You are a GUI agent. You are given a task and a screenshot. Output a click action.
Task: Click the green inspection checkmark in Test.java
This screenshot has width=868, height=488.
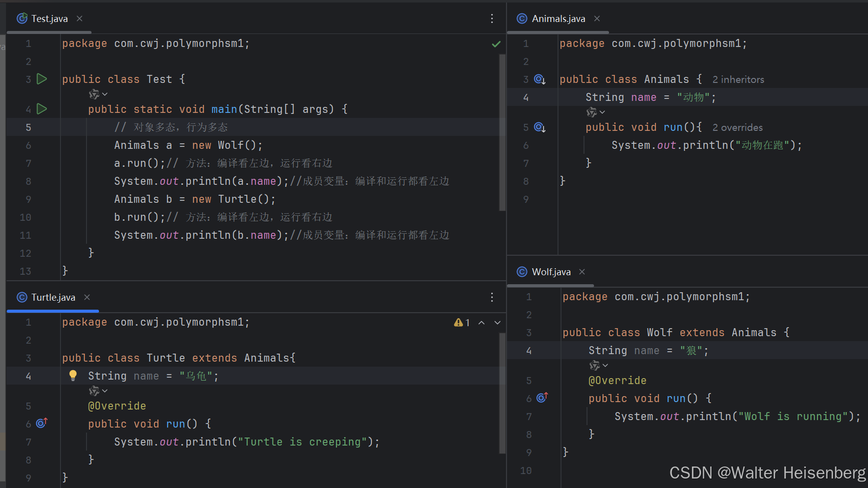496,44
